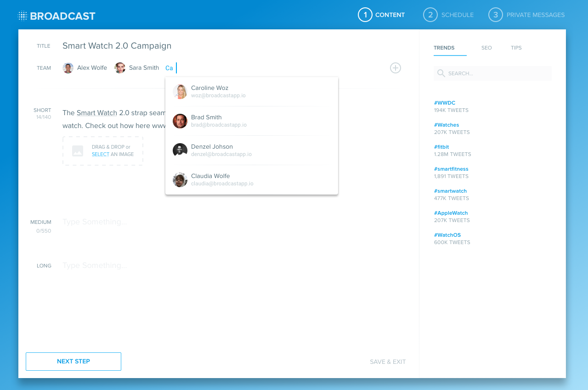Click Alex Wolfe's avatar in team row
The height and width of the screenshot is (390, 588).
click(68, 68)
